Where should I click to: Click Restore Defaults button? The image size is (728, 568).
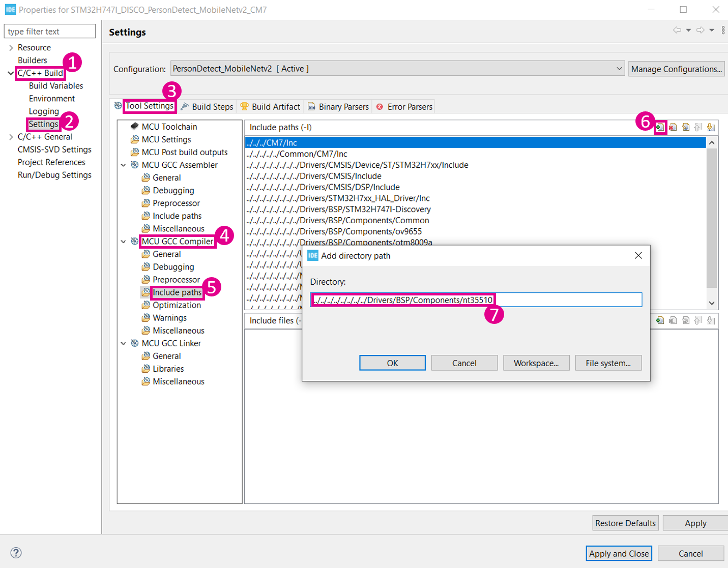click(625, 523)
